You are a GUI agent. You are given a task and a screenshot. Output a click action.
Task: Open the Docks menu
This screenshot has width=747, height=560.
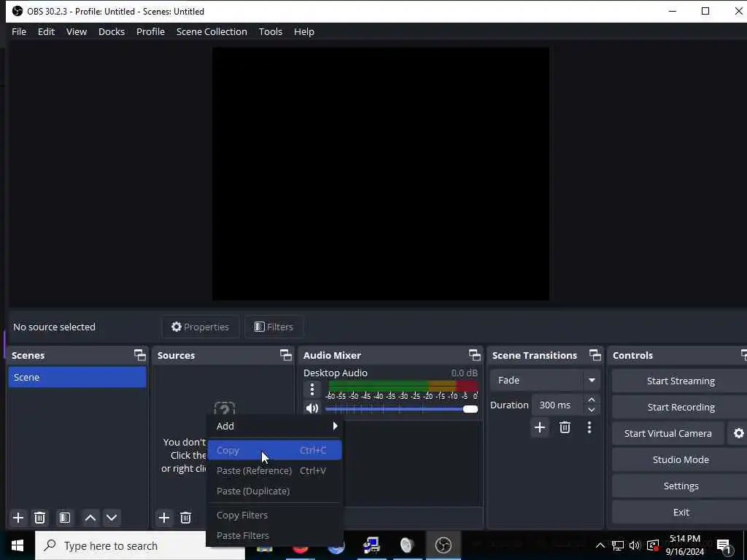point(112,31)
